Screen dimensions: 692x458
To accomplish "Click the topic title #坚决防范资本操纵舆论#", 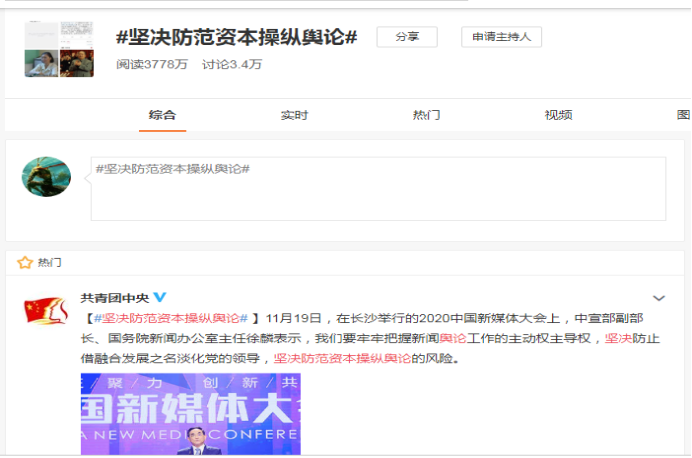I will point(237,37).
